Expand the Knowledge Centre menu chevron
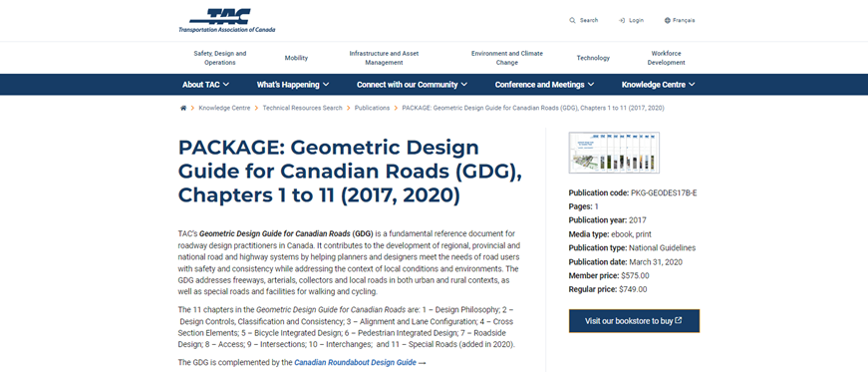 pyautogui.click(x=692, y=85)
